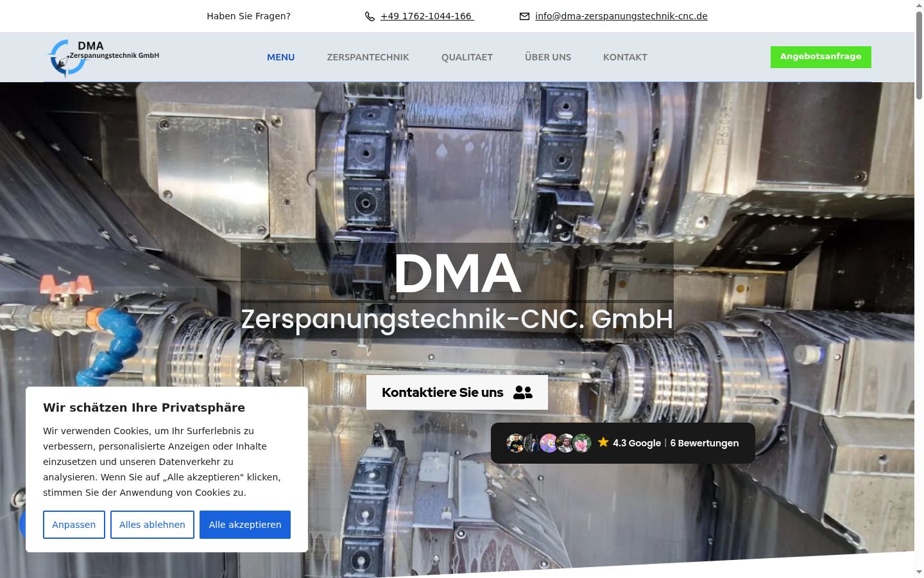Click the 4.3 Google rating text
This screenshot has height=578, width=924.
[x=637, y=443]
